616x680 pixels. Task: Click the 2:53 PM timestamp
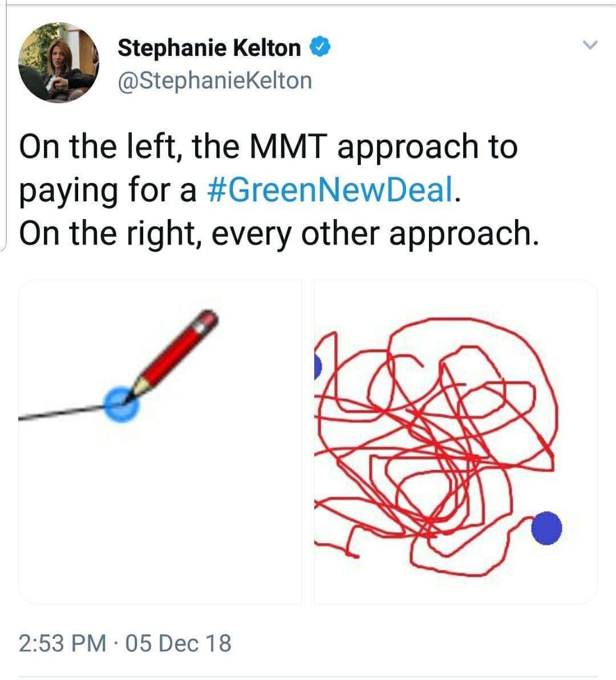click(63, 643)
